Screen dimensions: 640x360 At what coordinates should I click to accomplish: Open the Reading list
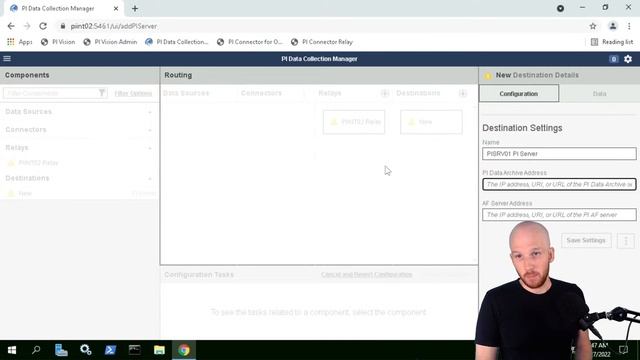coord(612,42)
